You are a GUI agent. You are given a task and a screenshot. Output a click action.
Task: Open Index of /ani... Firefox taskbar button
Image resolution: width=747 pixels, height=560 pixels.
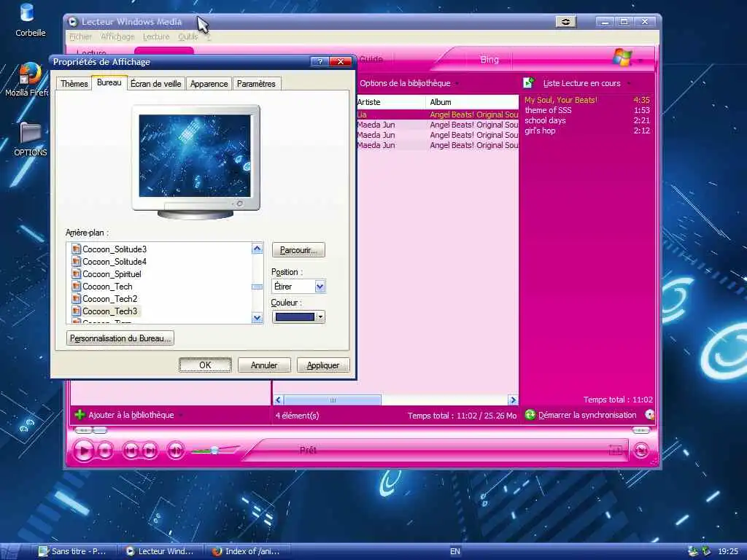click(x=249, y=551)
